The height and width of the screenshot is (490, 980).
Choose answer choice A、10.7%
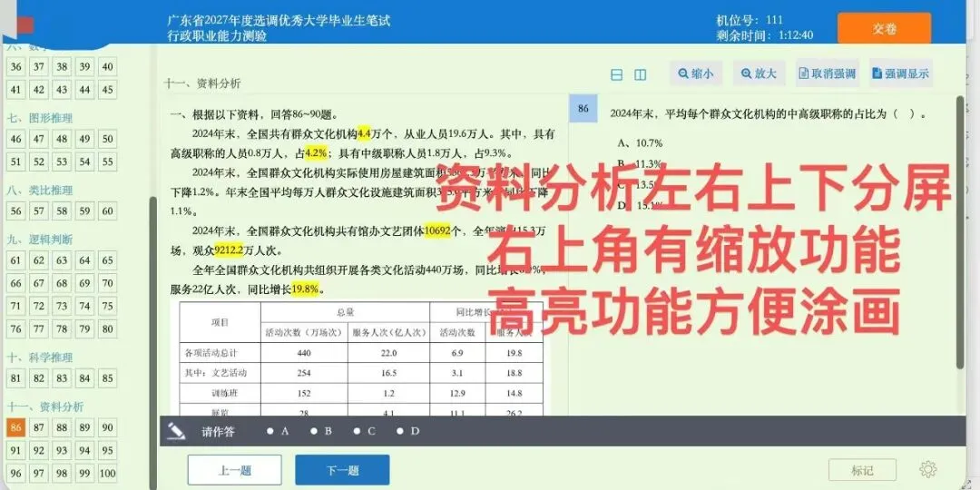click(640, 143)
